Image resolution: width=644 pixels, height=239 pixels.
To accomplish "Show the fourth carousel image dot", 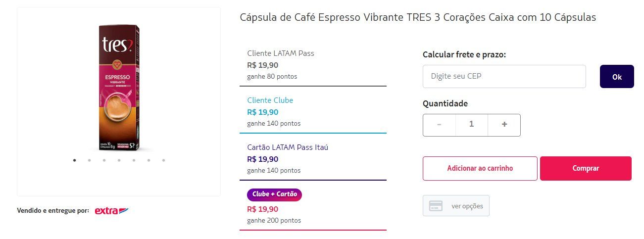I will tap(119, 160).
